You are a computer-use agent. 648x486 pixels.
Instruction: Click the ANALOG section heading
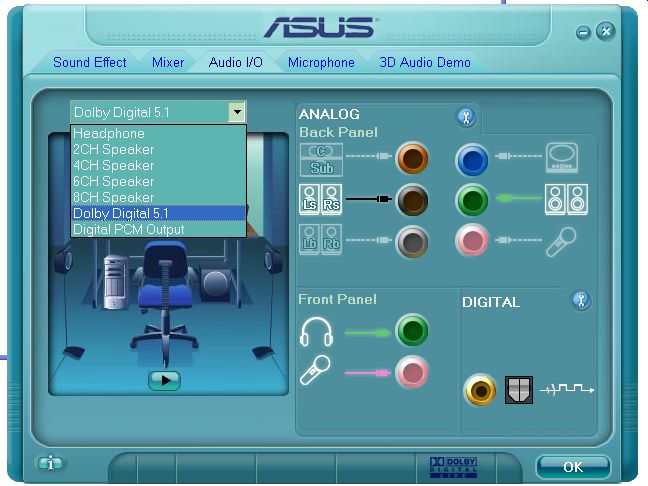(329, 114)
